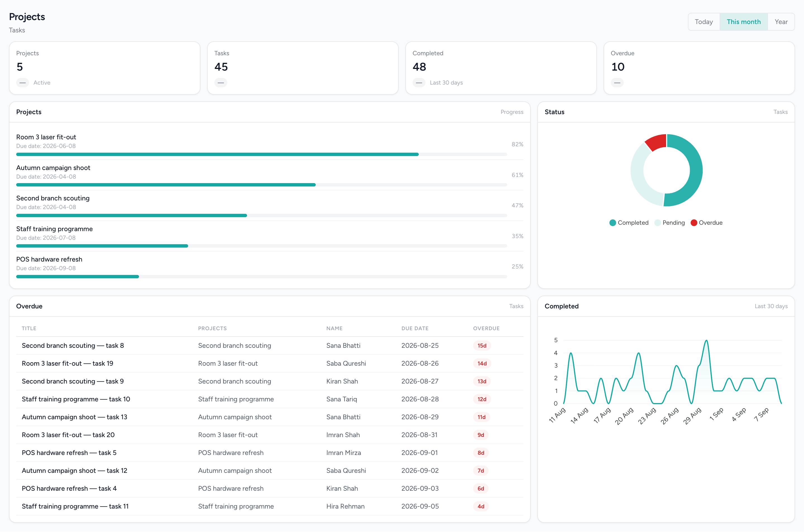Click the 4d overdue badge
This screenshot has width=804, height=532.
pos(481,507)
